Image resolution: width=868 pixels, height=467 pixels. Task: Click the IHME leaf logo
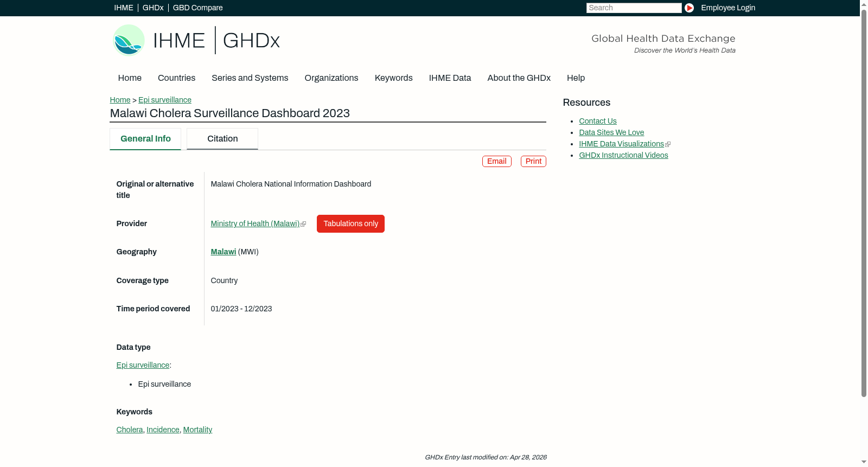click(129, 40)
